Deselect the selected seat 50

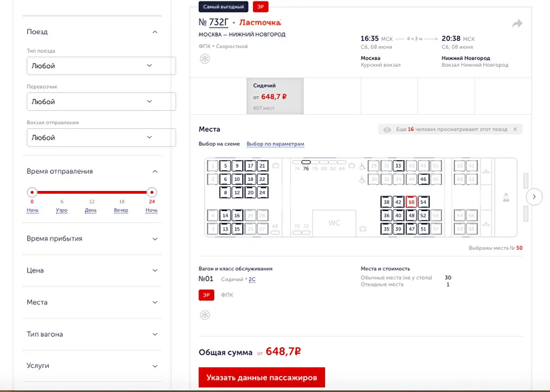(x=411, y=202)
